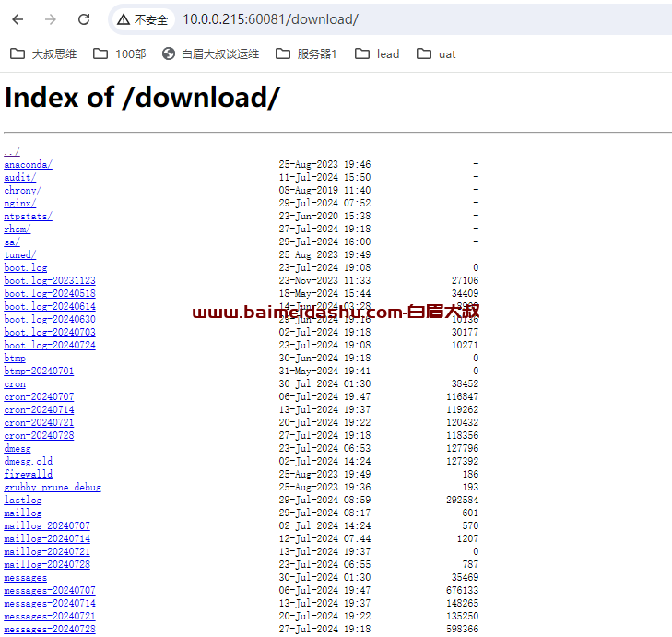The height and width of the screenshot is (637, 672).
Task: Open the audit/ directory
Action: [x=19, y=178]
